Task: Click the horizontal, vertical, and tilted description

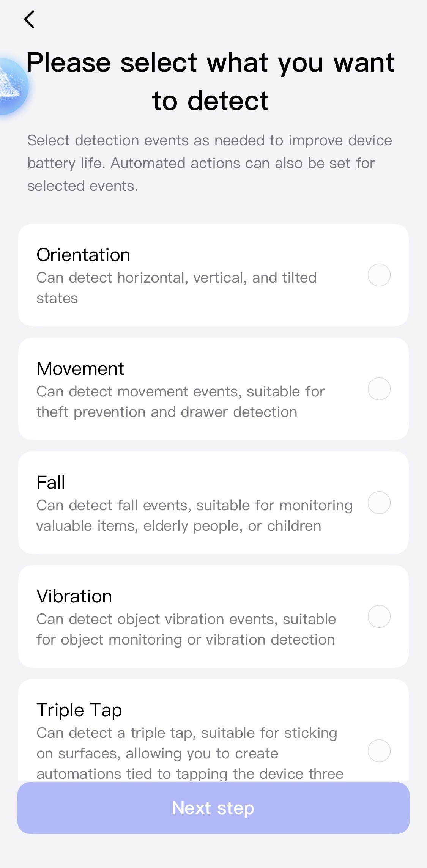Action: [x=176, y=288]
